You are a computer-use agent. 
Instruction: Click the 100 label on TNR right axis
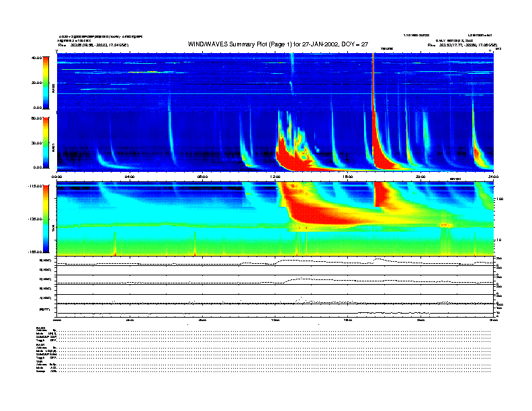point(500,199)
